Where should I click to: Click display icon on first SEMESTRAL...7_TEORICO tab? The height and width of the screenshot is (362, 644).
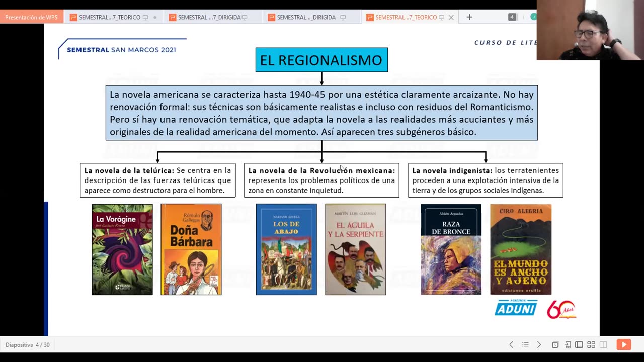coord(145,17)
